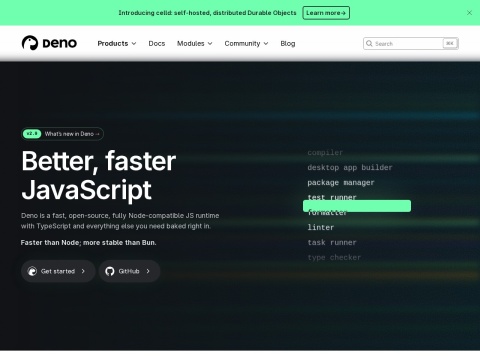Click the 'Better, faster JavaScript' headline

[x=99, y=175]
